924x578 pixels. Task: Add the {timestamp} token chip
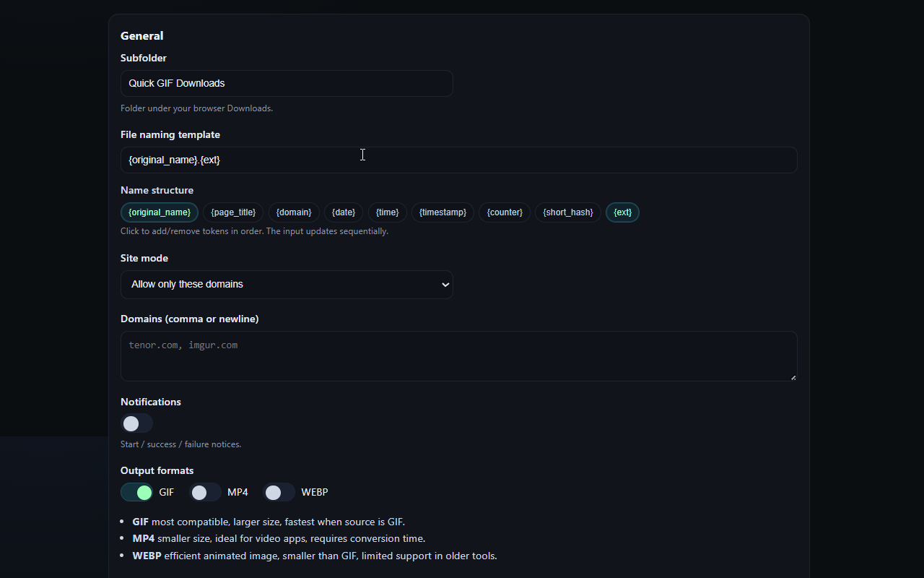point(443,212)
